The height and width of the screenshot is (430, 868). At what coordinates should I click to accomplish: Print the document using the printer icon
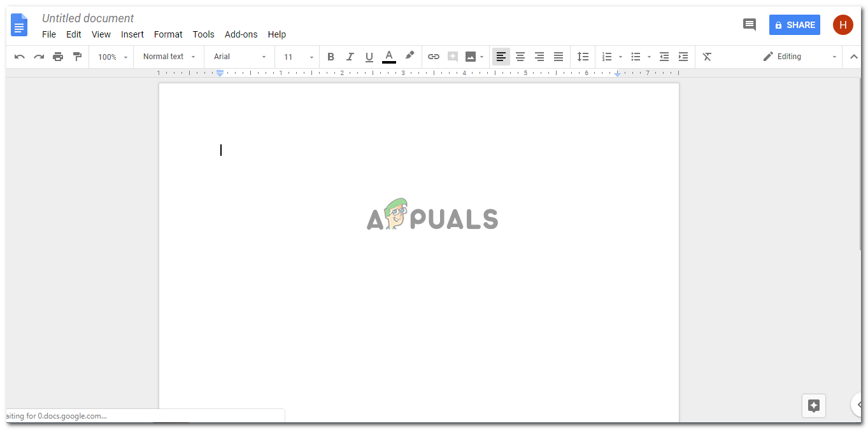pos(58,57)
